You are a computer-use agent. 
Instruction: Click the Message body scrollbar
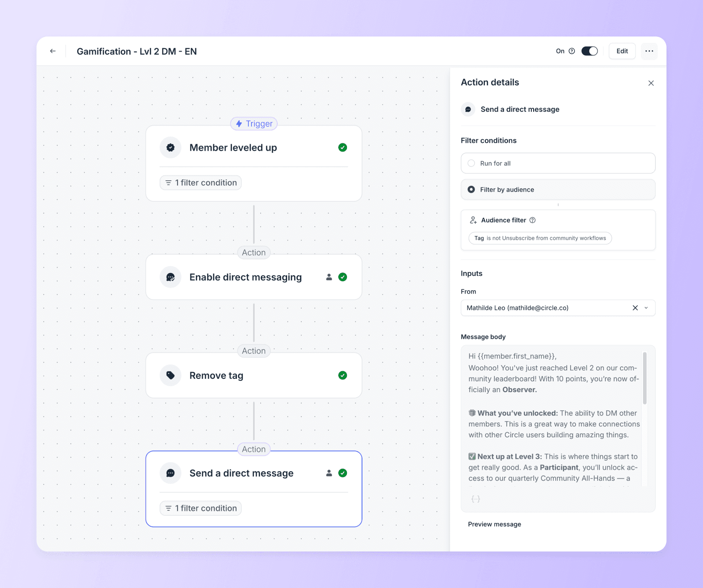pyautogui.click(x=645, y=378)
